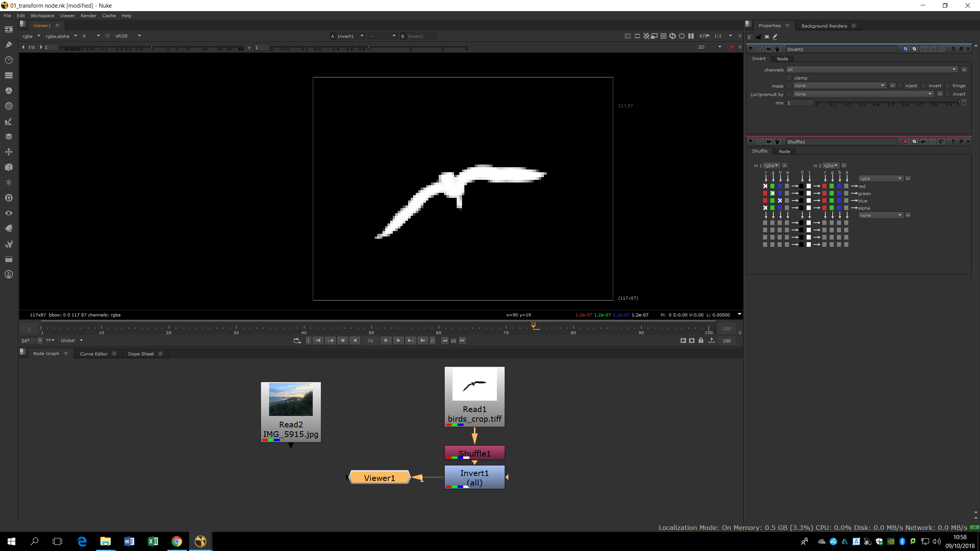Open the Transform nodes toolbar menu
The width and height of the screenshot is (980, 551).
(x=9, y=152)
